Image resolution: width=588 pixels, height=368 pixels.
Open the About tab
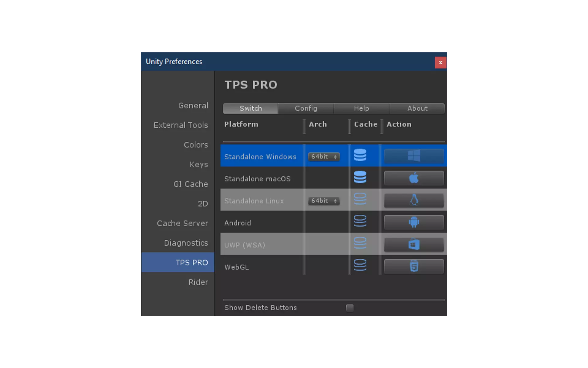[x=417, y=108]
